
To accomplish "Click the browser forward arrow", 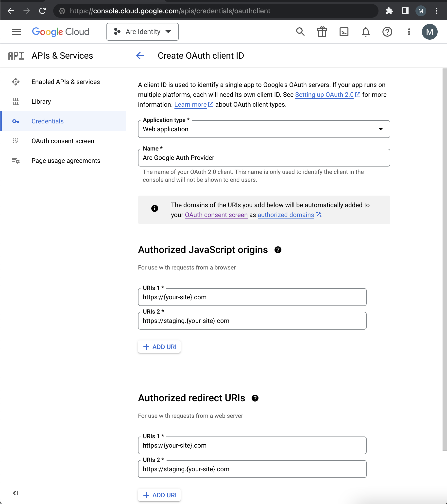I will click(26, 11).
